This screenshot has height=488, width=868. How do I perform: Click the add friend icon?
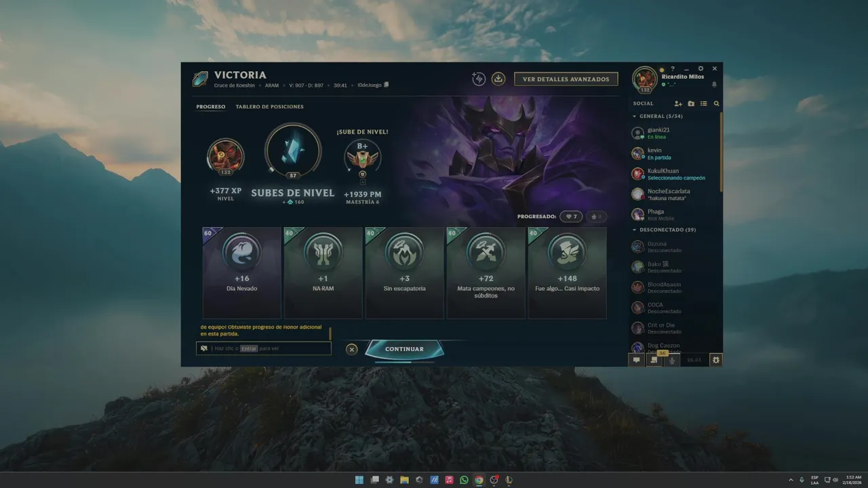click(x=678, y=104)
